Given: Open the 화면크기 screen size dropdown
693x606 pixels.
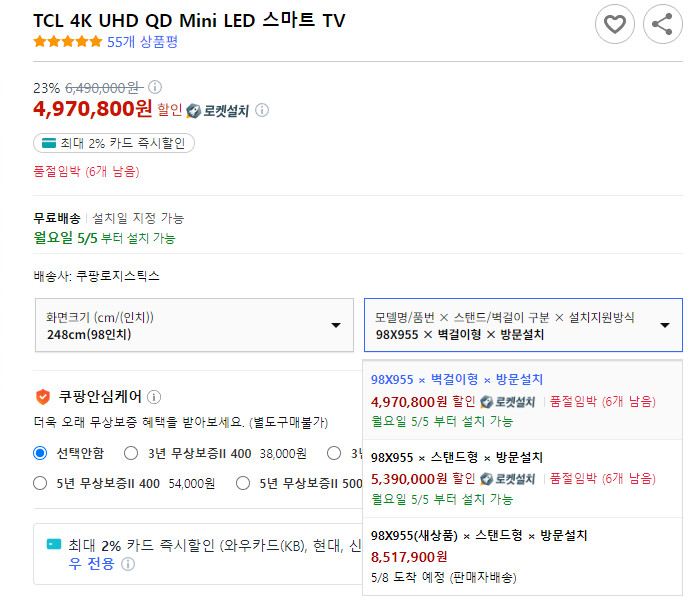Looking at the screenshot, I should [194, 325].
